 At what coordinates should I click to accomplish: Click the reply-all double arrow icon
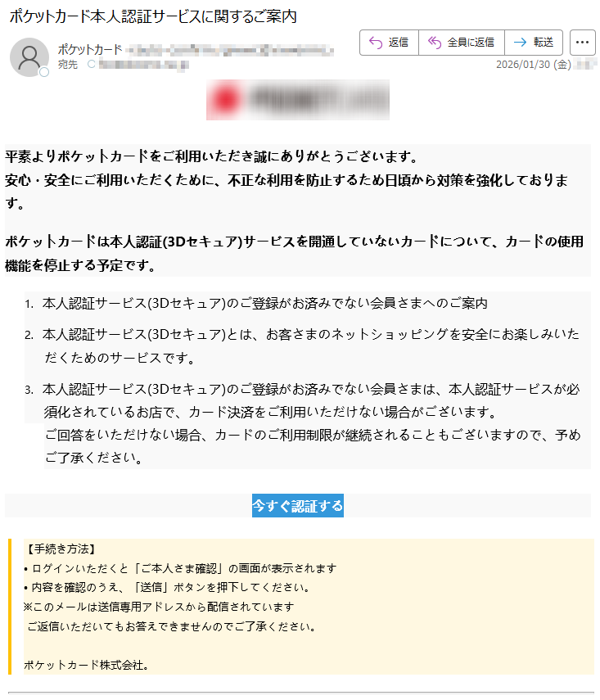435,42
